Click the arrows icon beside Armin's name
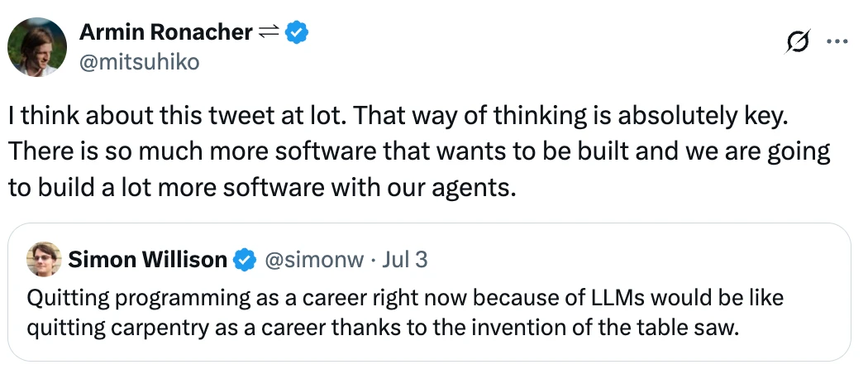 (268, 32)
